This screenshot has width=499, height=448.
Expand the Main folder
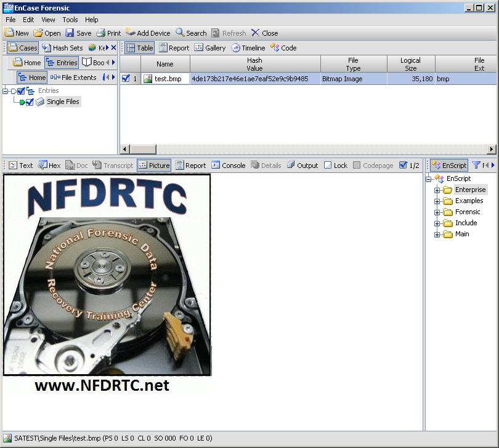(x=437, y=234)
